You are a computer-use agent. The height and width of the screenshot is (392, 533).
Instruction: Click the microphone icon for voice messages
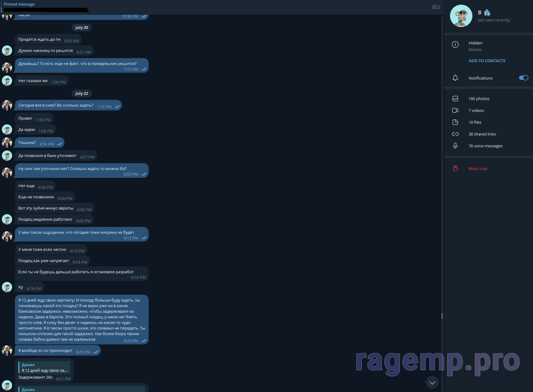pos(455,146)
